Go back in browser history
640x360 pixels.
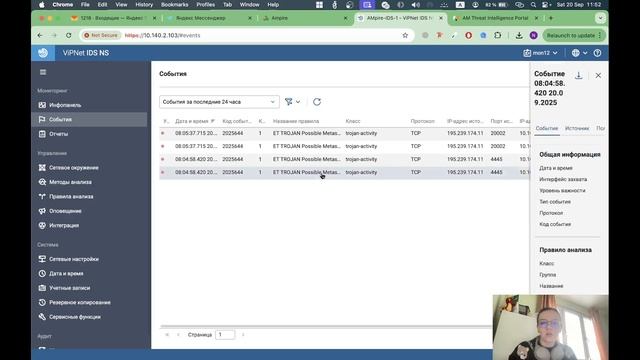(40, 36)
